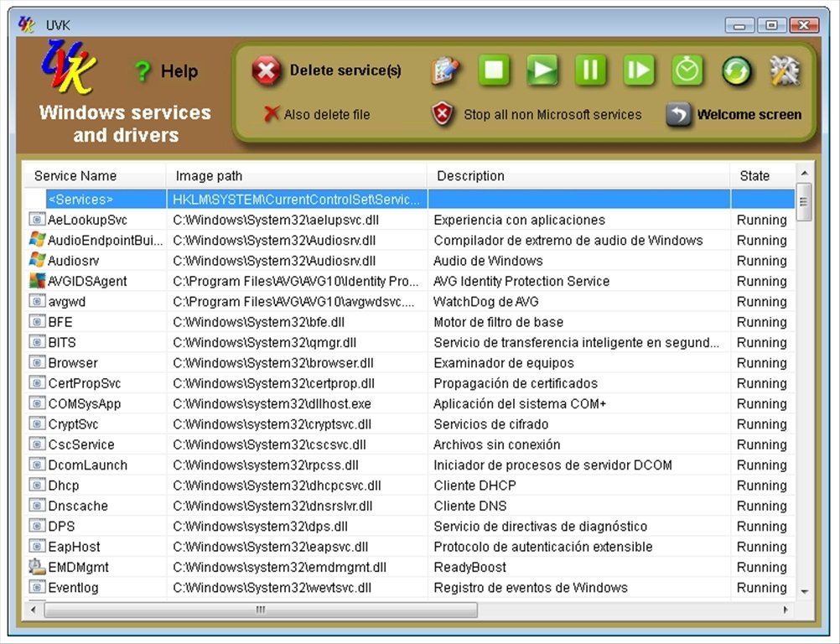Select the COMSysApp service name

[x=84, y=403]
